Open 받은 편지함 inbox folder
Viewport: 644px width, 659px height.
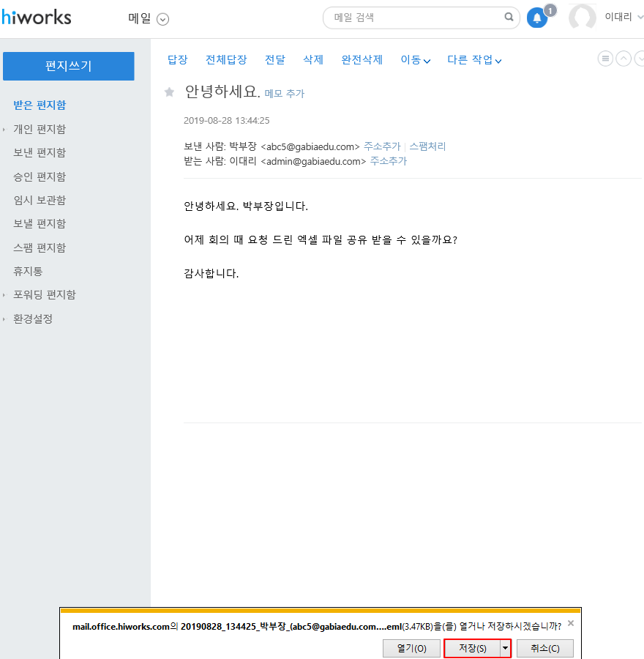(x=40, y=105)
